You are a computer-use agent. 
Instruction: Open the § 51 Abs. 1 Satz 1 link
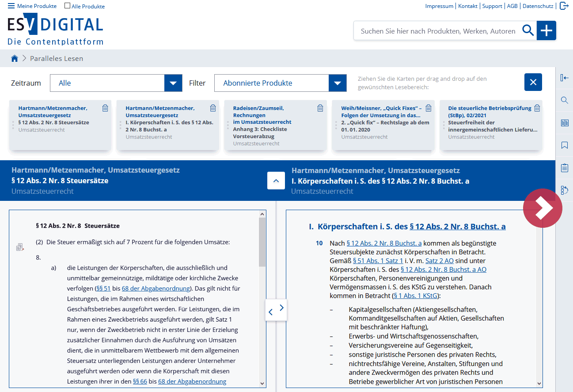[378, 261]
